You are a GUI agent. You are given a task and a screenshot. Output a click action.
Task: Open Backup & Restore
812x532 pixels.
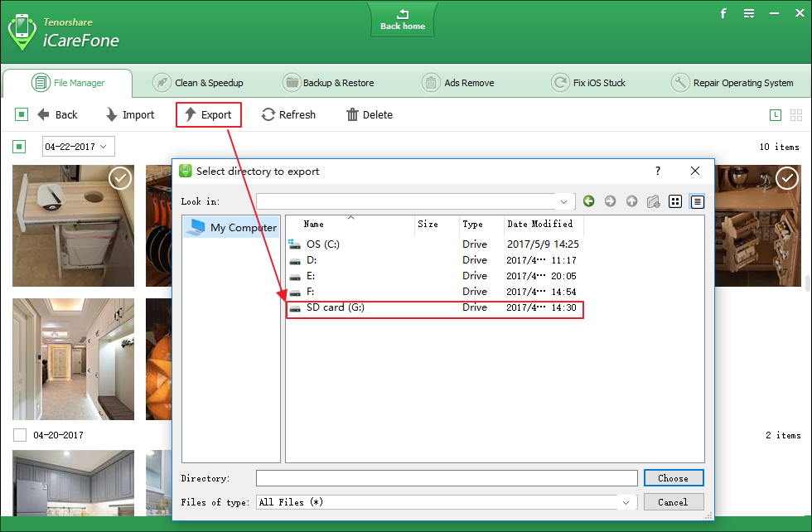click(x=292, y=83)
